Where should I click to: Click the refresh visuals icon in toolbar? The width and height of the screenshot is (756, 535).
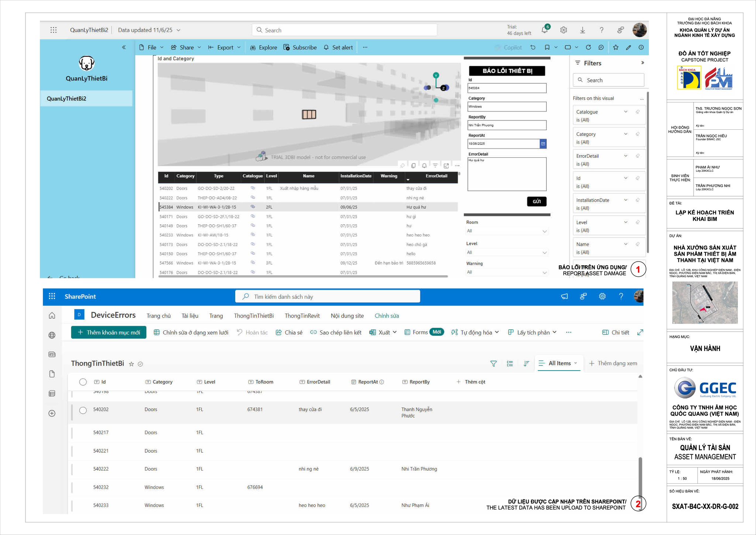(x=588, y=47)
